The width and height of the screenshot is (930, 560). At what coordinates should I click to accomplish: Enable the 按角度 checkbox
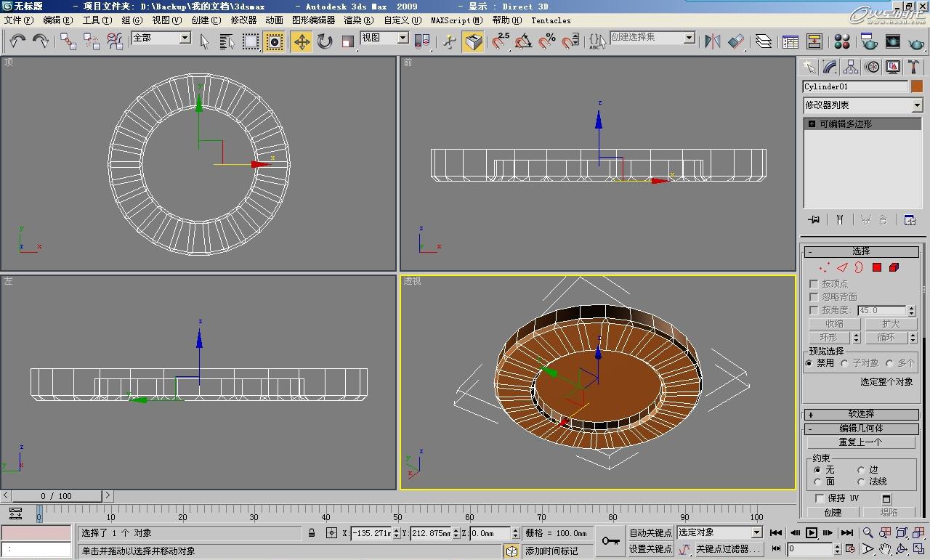[814, 310]
